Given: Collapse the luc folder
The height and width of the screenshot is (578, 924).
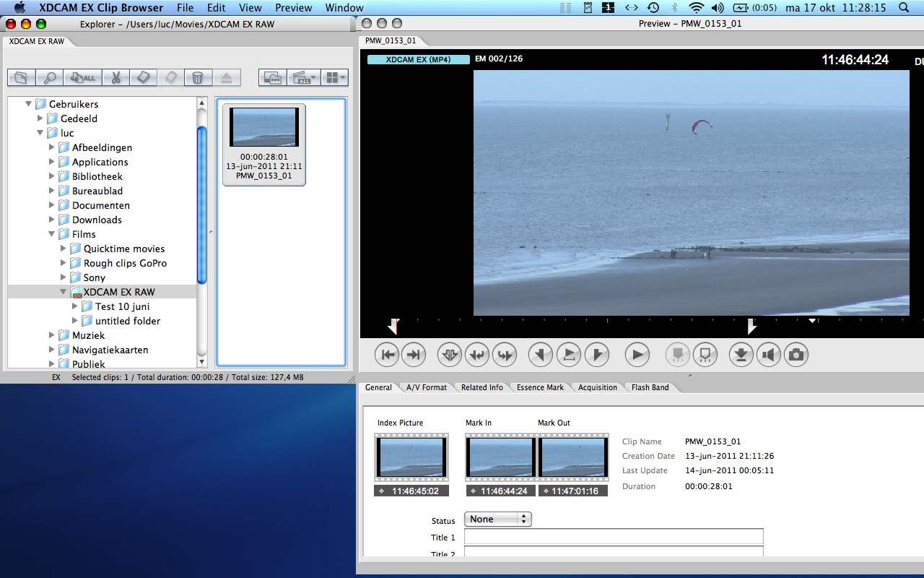Looking at the screenshot, I should tap(40, 133).
